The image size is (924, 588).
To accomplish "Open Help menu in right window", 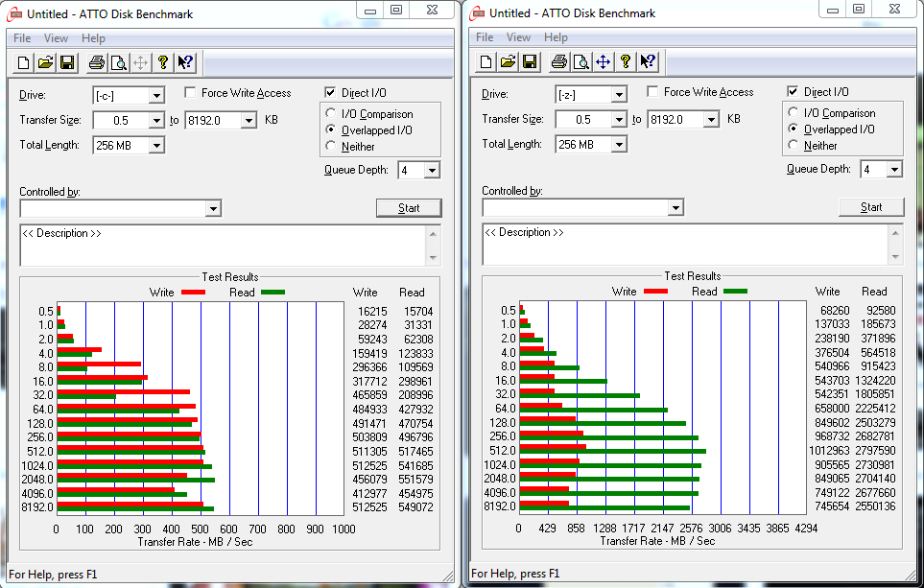I will click(x=556, y=37).
